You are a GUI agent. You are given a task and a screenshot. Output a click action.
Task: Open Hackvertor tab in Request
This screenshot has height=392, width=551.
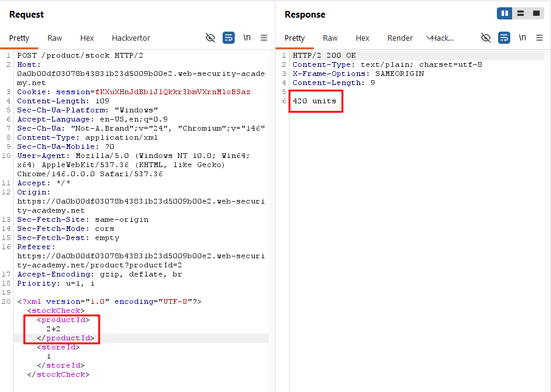(x=131, y=38)
